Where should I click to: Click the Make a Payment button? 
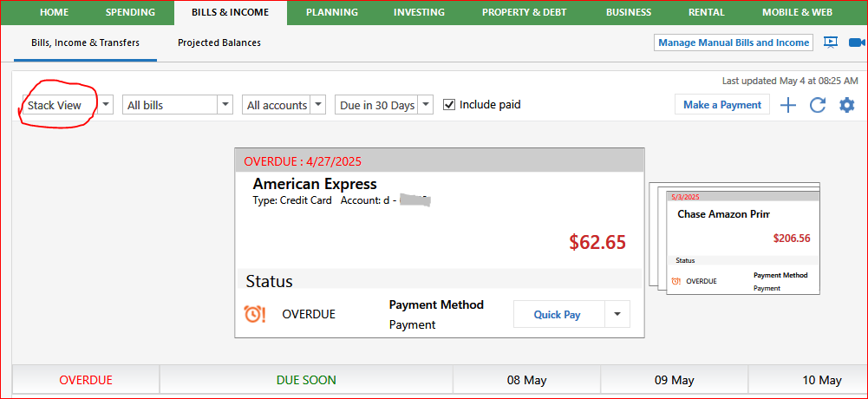point(721,105)
